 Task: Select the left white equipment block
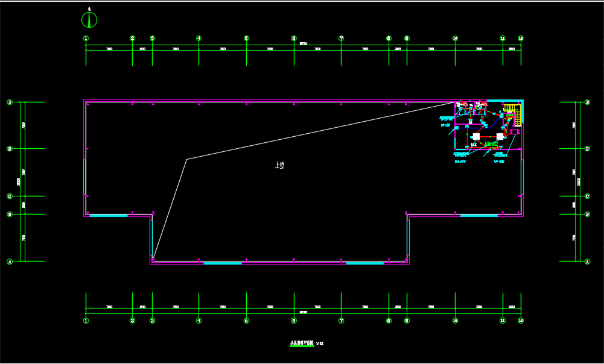point(476,137)
